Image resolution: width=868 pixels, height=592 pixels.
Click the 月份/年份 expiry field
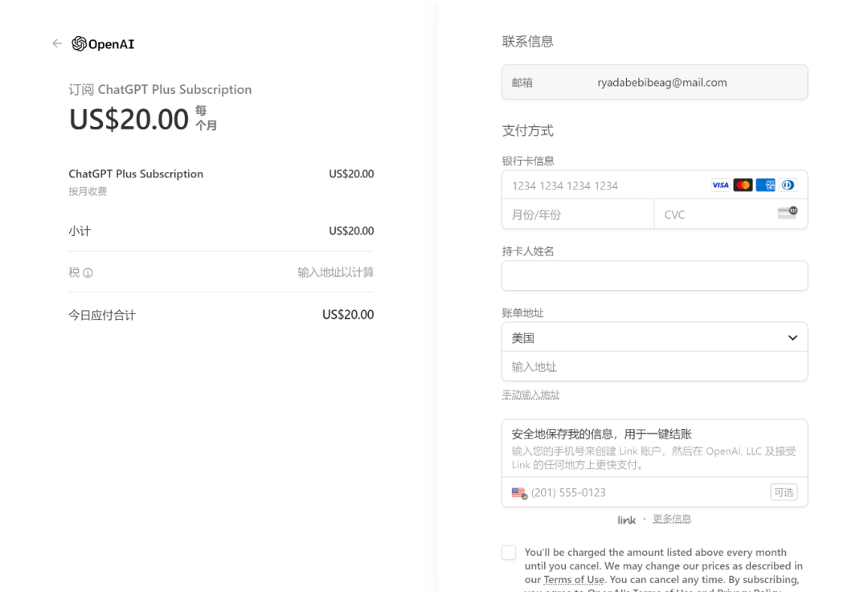[x=578, y=214]
